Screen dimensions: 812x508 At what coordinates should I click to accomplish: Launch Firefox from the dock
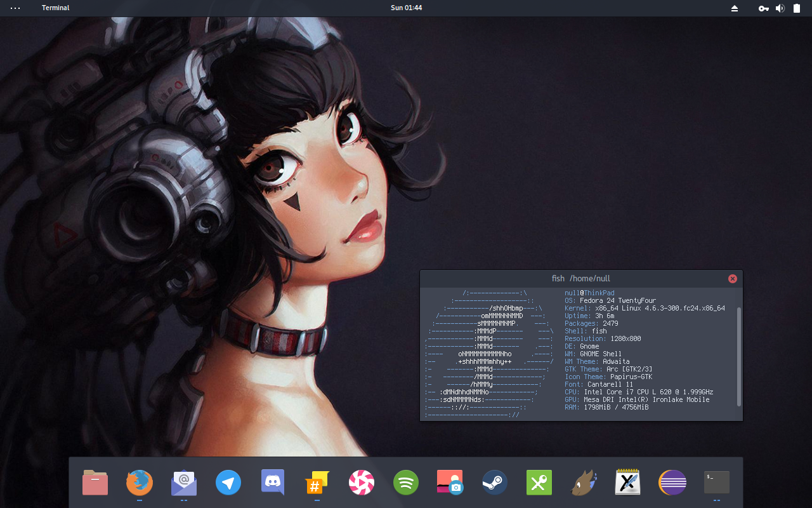[140, 483]
